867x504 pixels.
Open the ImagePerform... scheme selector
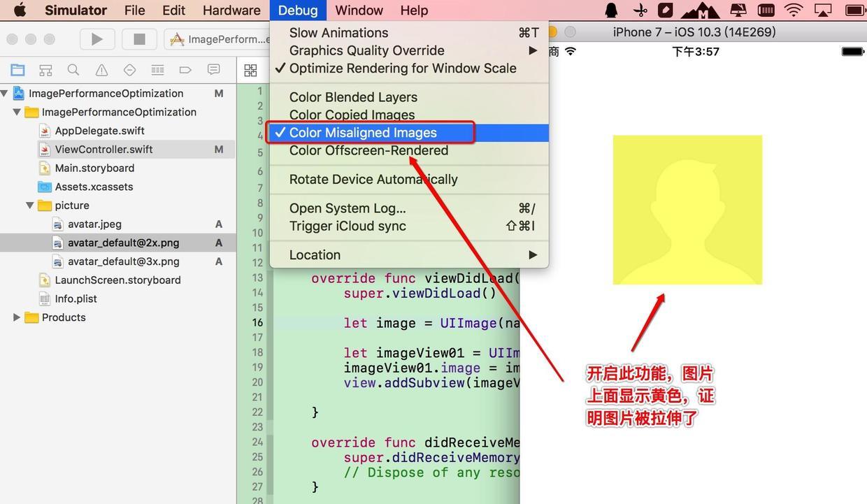click(217, 39)
